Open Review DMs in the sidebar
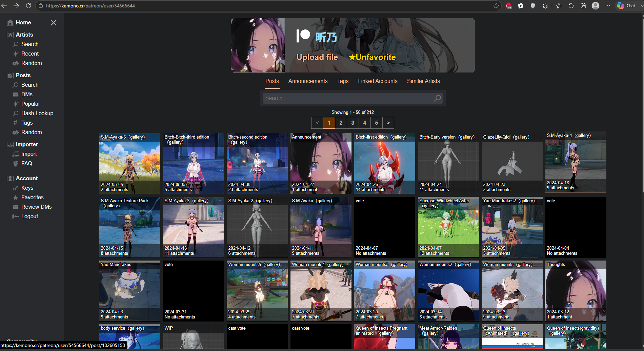Viewport: 644px width, 351px height. [x=36, y=207]
